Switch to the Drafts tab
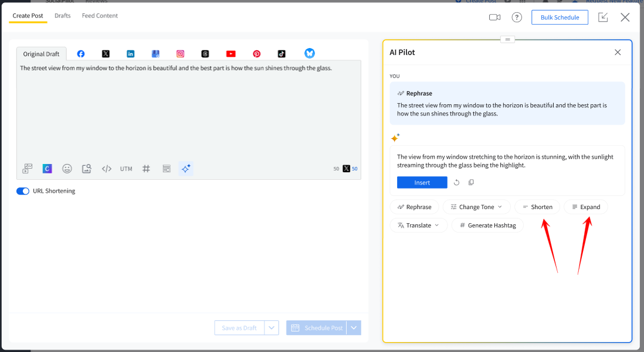Screen dimensions: 644x352 click(x=63, y=16)
